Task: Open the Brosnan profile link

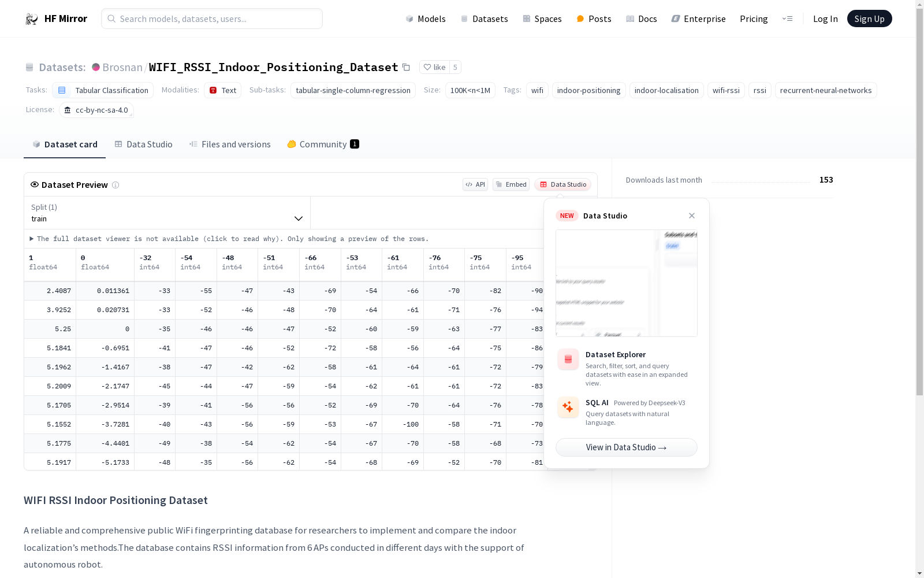Action: 121,67
